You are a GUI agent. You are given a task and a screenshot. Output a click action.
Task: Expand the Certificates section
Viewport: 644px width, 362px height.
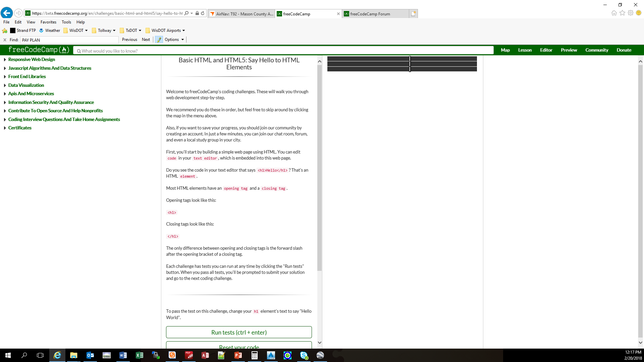20,128
